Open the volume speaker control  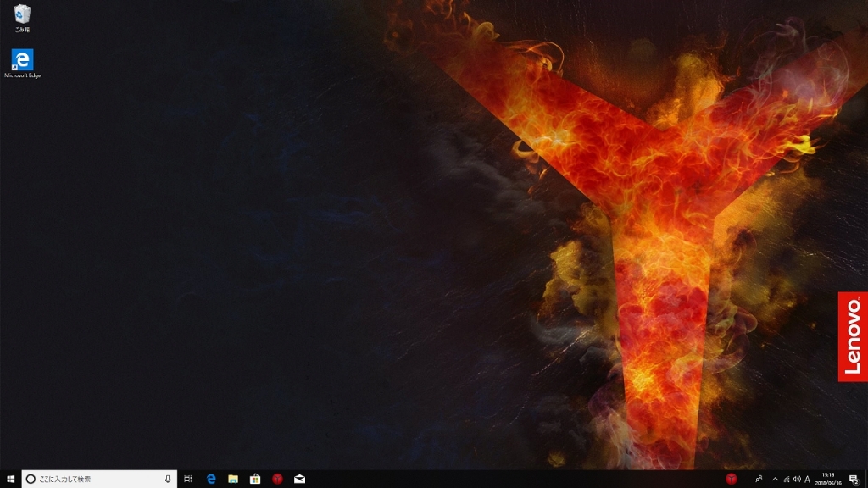click(x=797, y=480)
